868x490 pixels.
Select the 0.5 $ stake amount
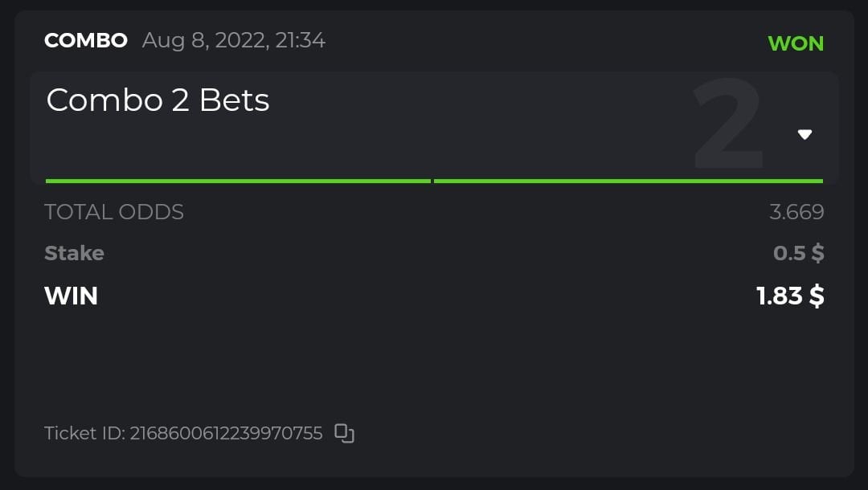click(798, 253)
